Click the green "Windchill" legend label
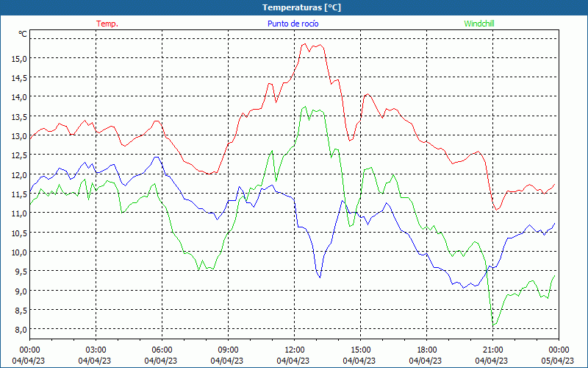 [x=479, y=24]
